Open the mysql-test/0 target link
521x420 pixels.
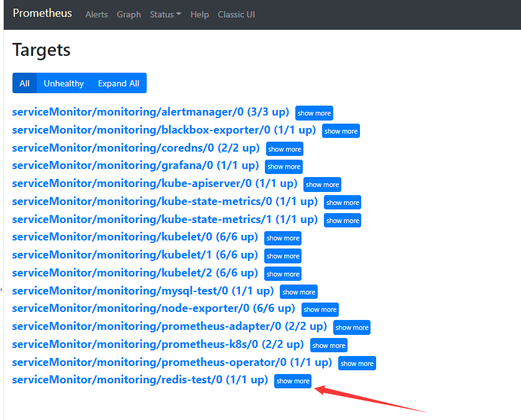click(143, 291)
